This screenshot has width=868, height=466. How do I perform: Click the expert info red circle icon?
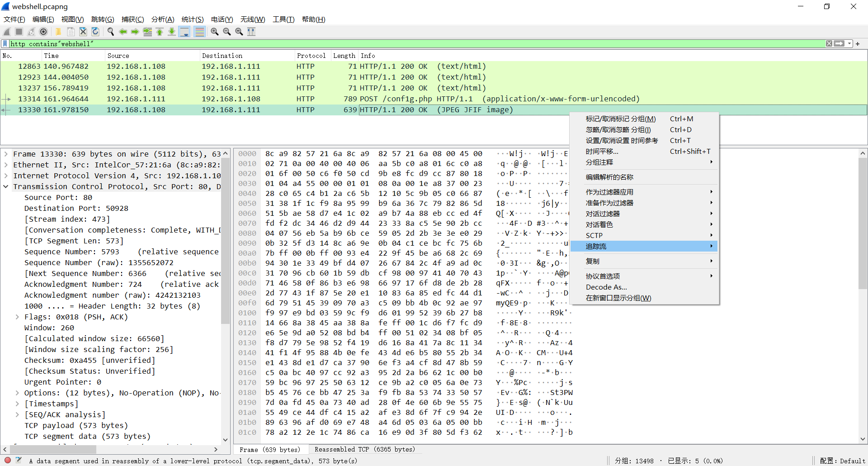coord(8,460)
